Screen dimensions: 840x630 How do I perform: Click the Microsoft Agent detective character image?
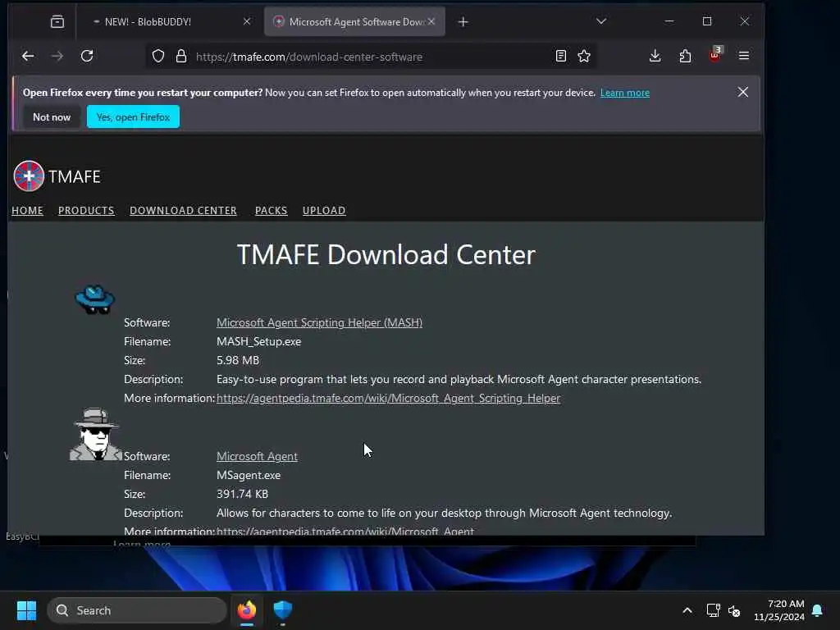(95, 435)
